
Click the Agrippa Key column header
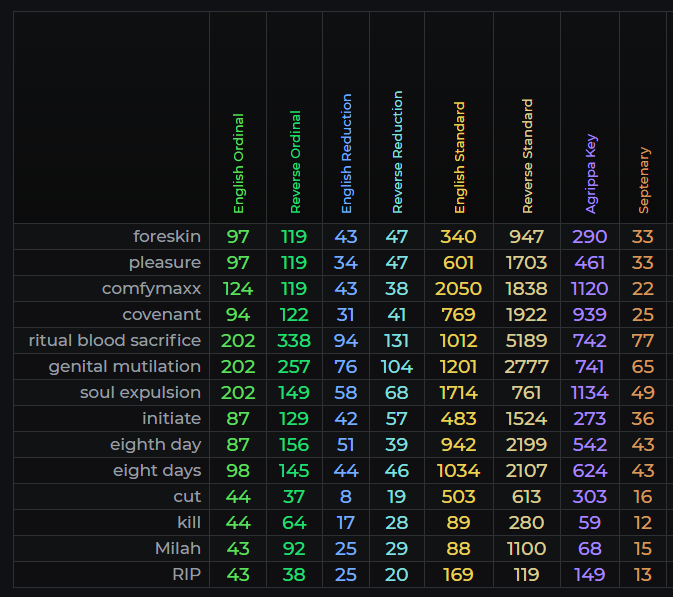point(591,174)
